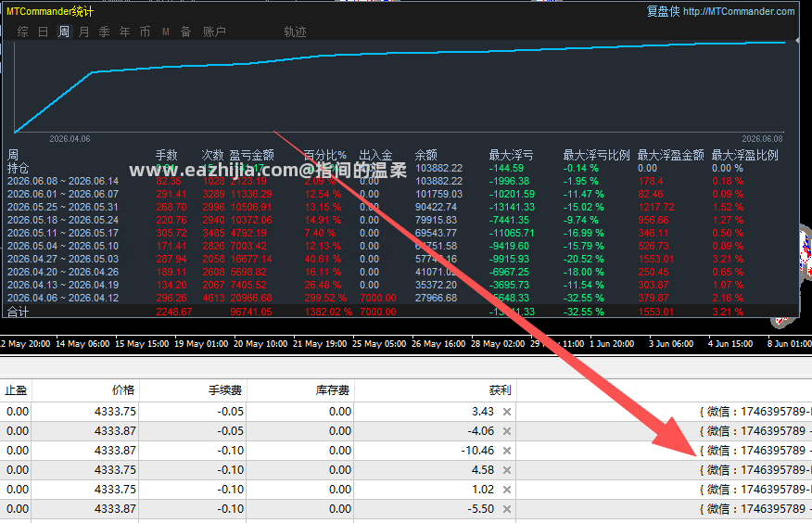Click the price cell 4333.75 in first order row
Image resolution: width=812 pixels, height=523 pixels.
pyautogui.click(x=115, y=412)
